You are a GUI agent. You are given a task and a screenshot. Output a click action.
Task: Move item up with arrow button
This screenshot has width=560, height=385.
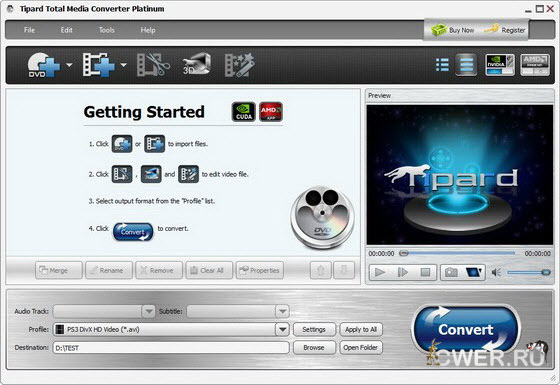[x=321, y=270]
